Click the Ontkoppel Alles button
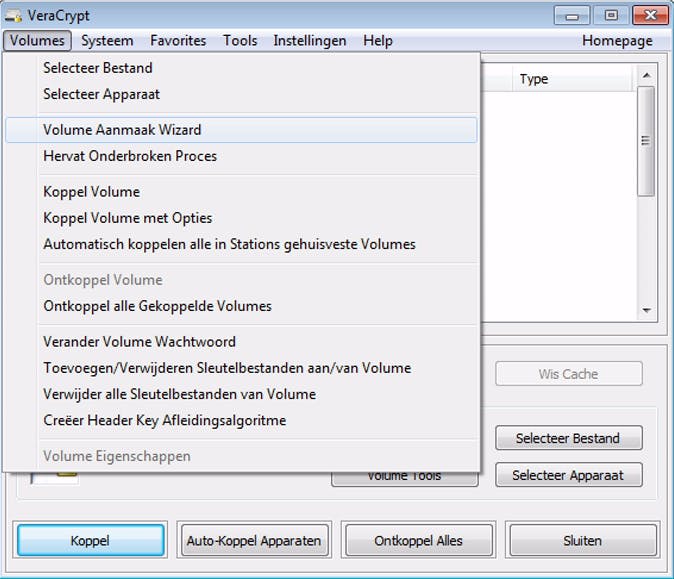Viewport: 674px width, 579px height. pyautogui.click(x=418, y=540)
